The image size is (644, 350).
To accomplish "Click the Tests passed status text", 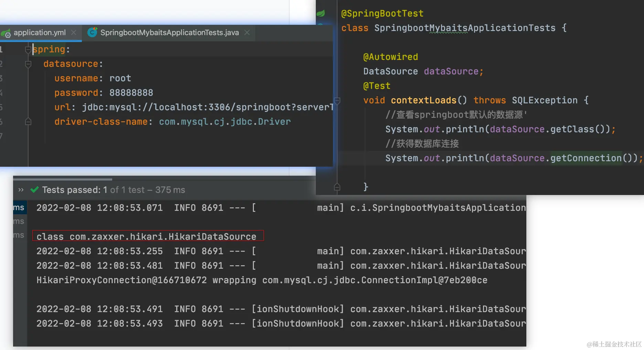I will (114, 190).
